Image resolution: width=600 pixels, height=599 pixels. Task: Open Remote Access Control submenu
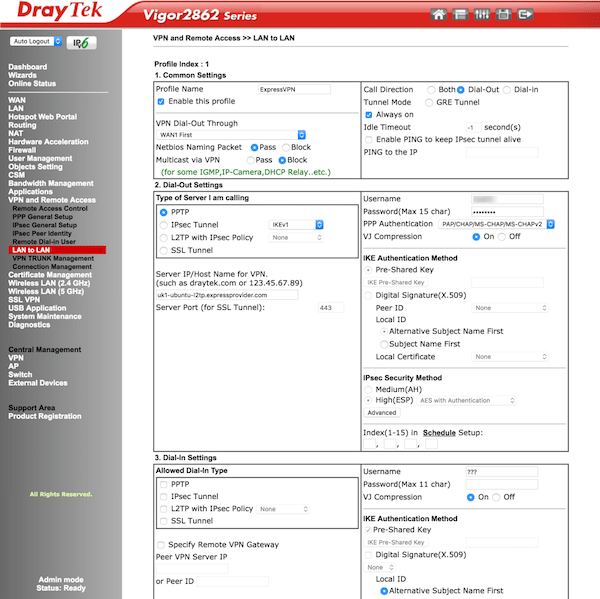pyautogui.click(x=50, y=209)
